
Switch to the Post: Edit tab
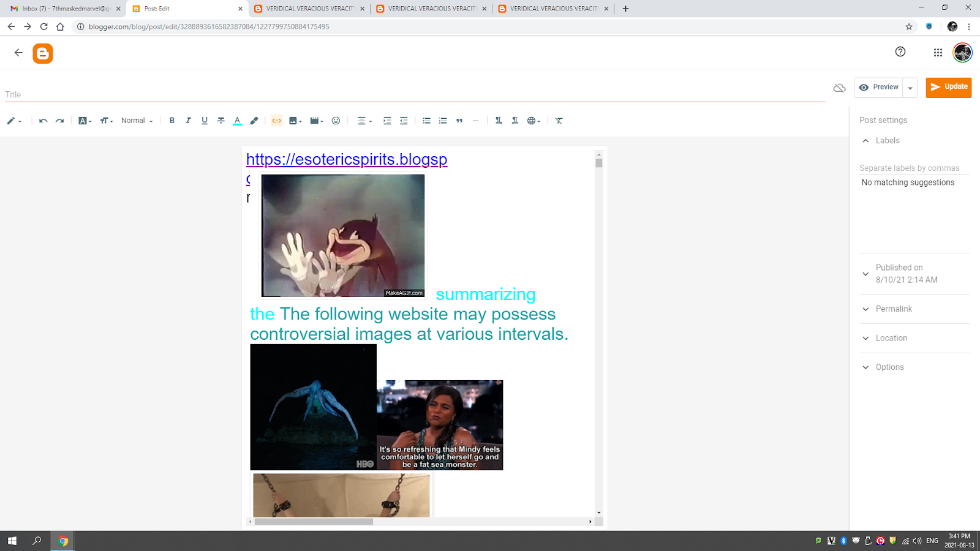[x=188, y=9]
